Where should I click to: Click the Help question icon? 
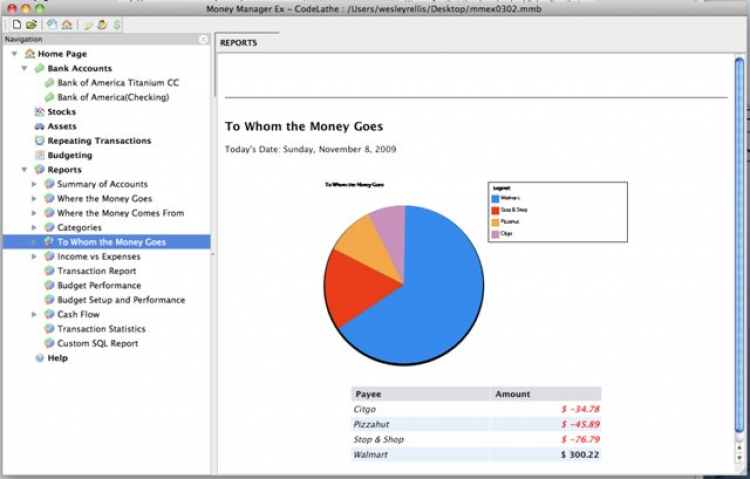[x=40, y=358]
